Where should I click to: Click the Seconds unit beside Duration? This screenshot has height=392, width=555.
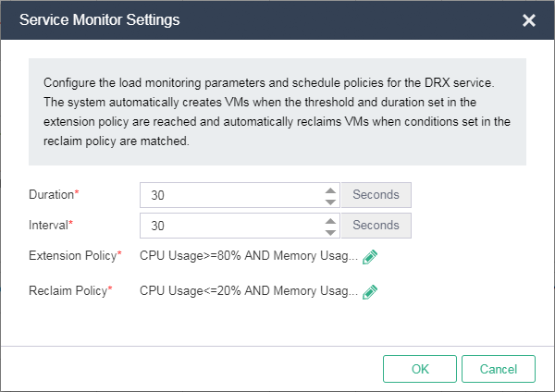point(376,195)
